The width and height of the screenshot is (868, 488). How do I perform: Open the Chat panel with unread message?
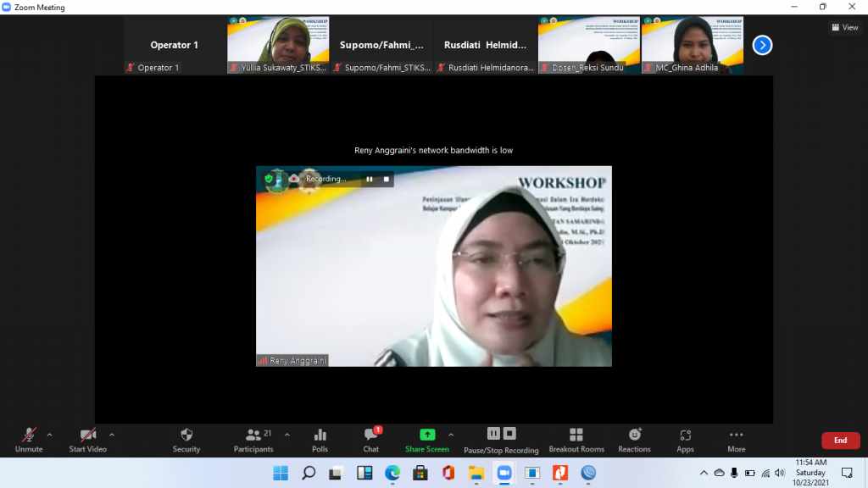coord(370,439)
